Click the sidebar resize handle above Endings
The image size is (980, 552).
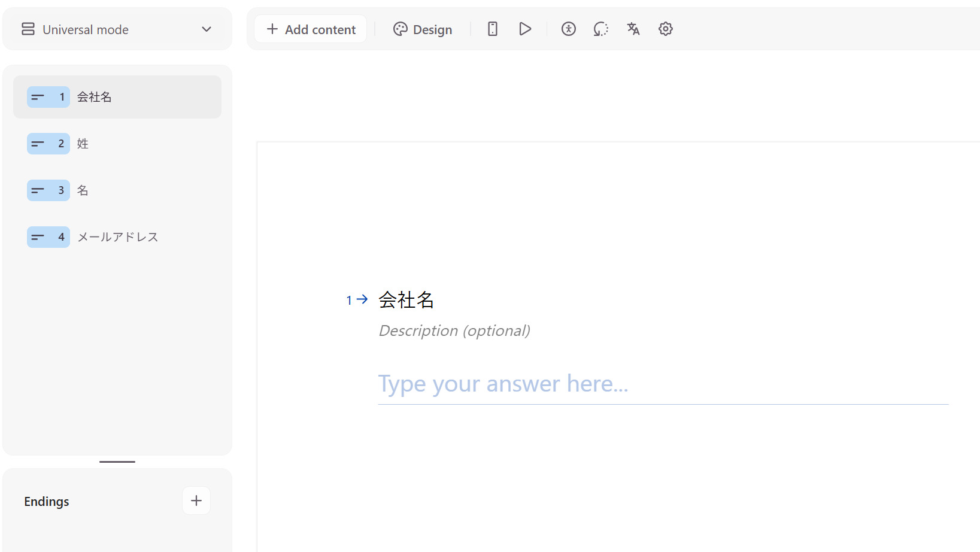coord(117,462)
